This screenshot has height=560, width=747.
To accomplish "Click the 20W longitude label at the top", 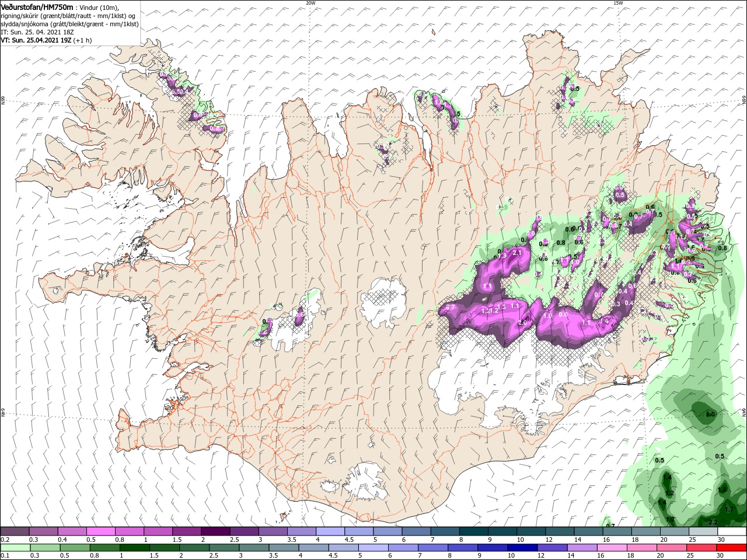I will pyautogui.click(x=310, y=2).
